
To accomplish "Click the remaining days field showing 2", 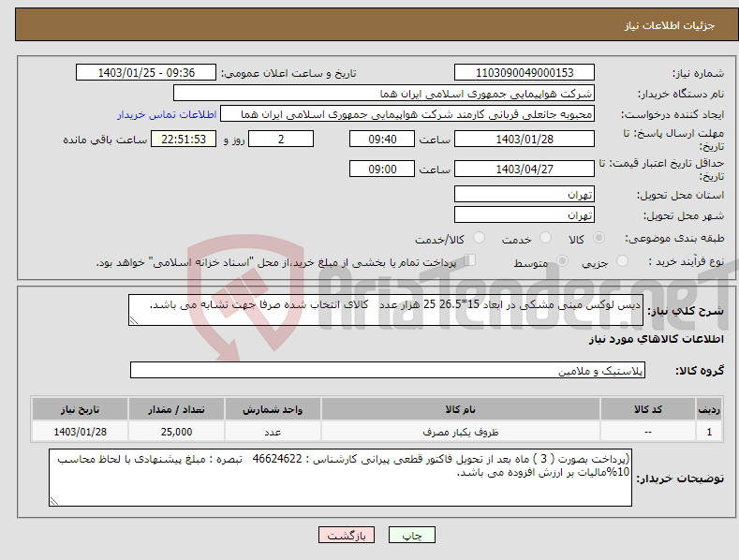I will pos(281,139).
